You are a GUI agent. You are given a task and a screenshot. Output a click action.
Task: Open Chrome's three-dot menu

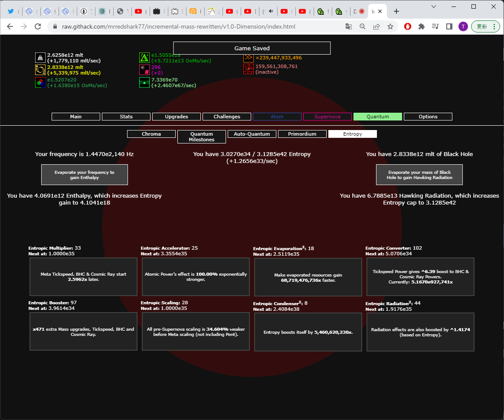pyautogui.click(x=494, y=26)
